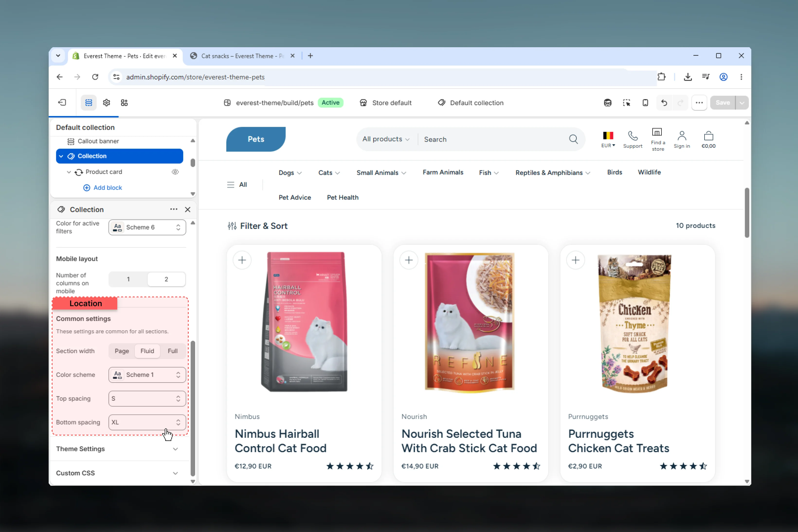Viewport: 798px width, 532px height.
Task: Collapse the Collection section tree item
Action: [61, 156]
